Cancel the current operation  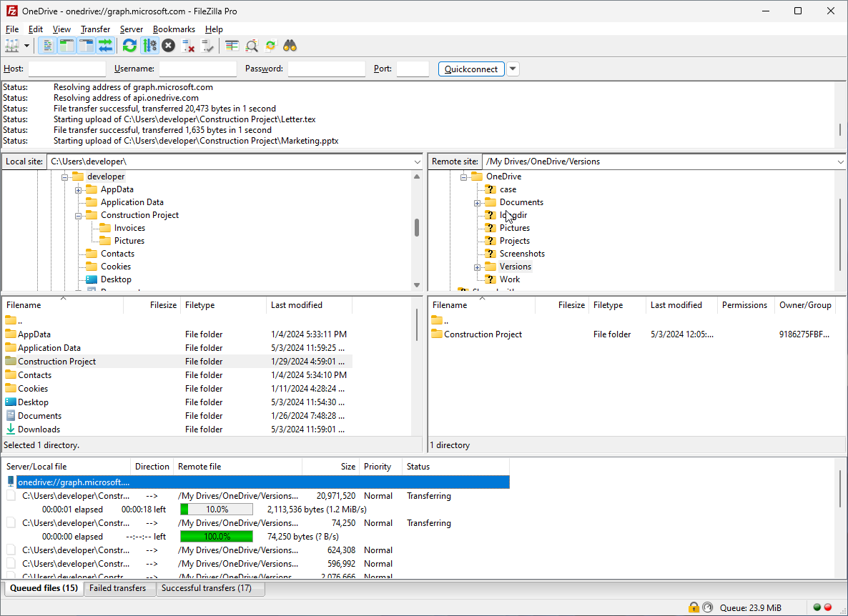(168, 45)
